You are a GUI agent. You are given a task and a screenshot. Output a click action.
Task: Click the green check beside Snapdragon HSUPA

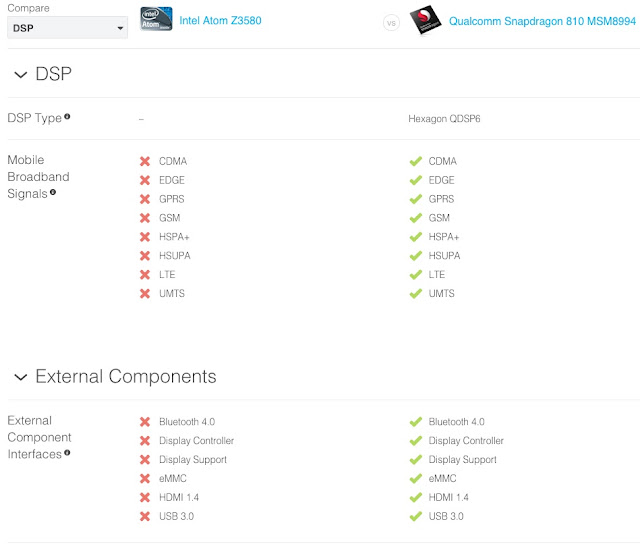pos(416,256)
